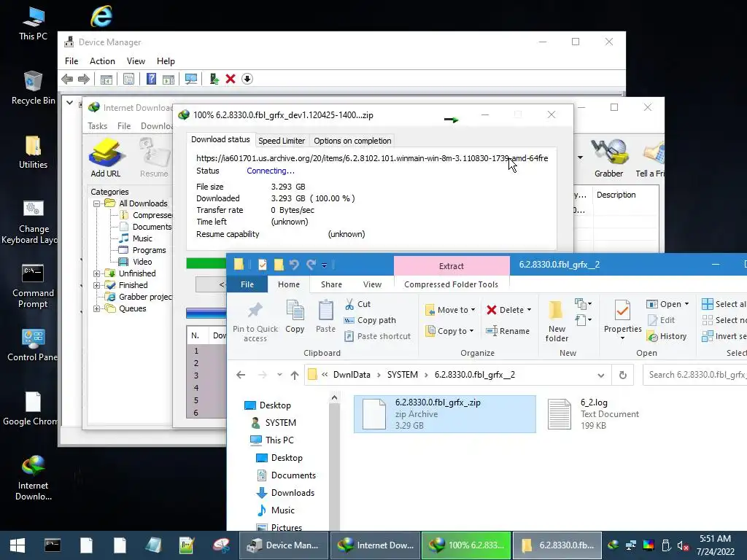
Task: Open the Windows Start button
Action: (18, 545)
